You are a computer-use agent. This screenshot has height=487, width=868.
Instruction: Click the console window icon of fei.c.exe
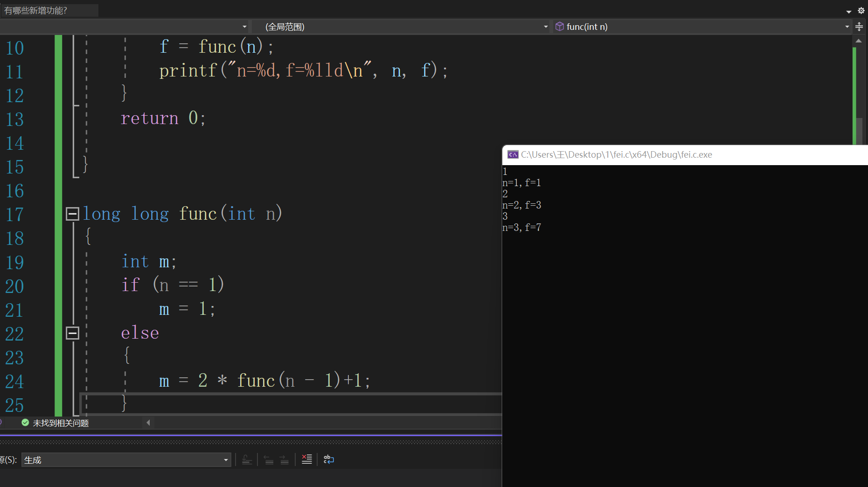coord(513,154)
